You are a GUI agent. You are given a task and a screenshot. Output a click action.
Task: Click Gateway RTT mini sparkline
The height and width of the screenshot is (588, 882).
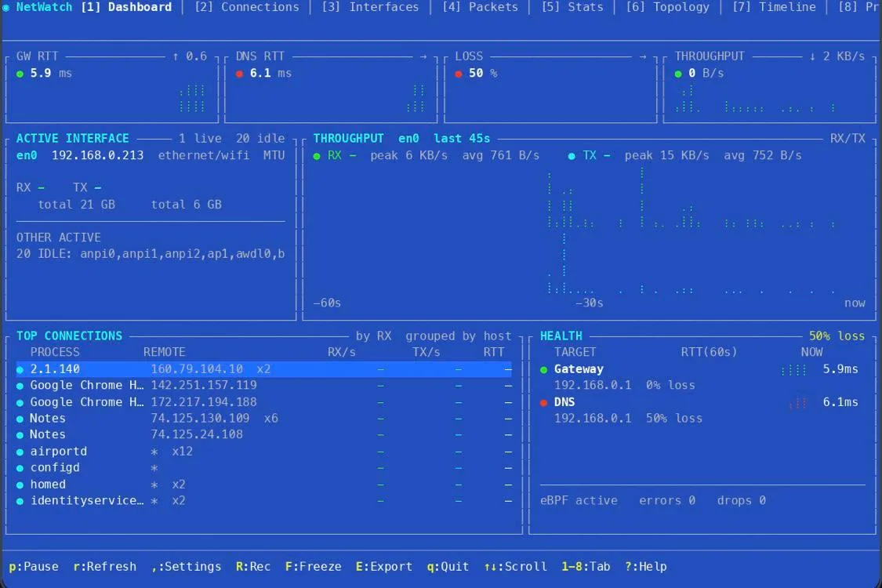(x=793, y=370)
